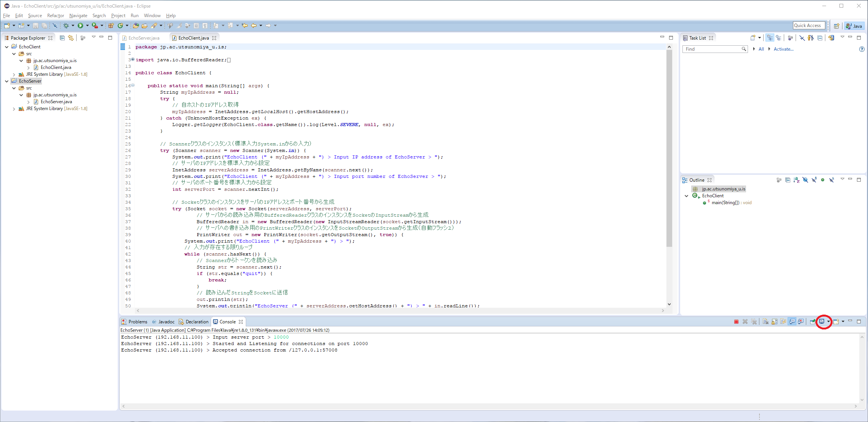Click Hide Fields icon in Outline
This screenshot has width=868, height=422.
coord(805,180)
